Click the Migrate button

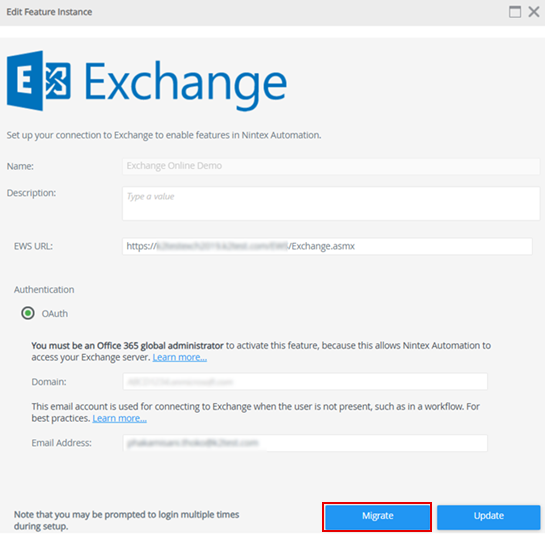(377, 516)
